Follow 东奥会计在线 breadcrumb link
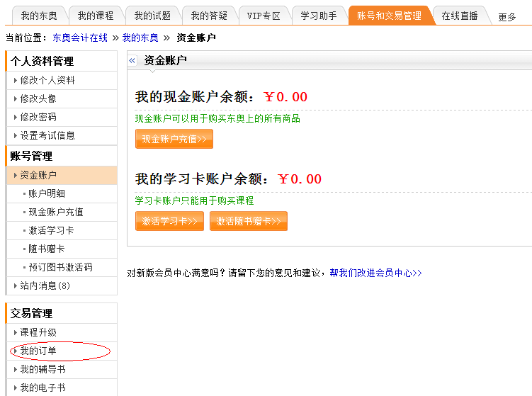 pos(80,38)
